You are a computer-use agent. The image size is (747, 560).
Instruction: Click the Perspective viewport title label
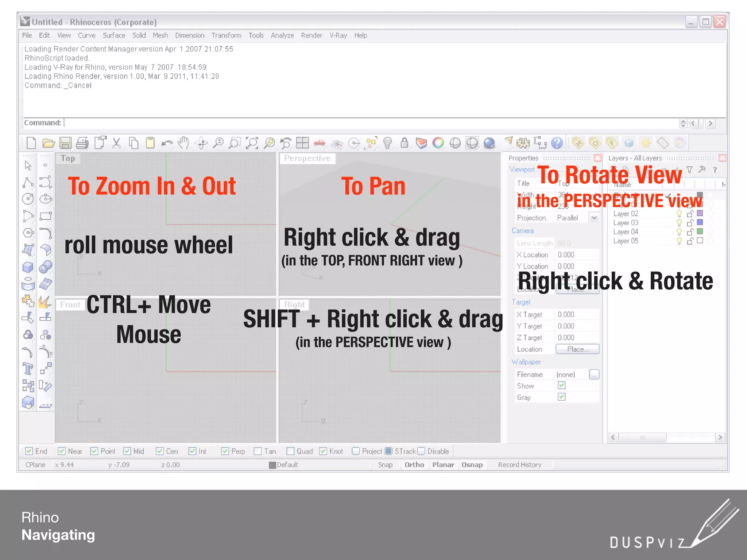pos(307,158)
